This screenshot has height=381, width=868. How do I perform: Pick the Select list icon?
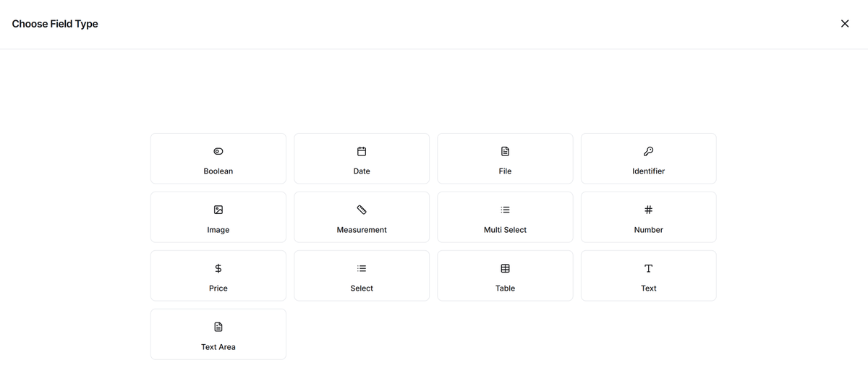[x=362, y=268]
